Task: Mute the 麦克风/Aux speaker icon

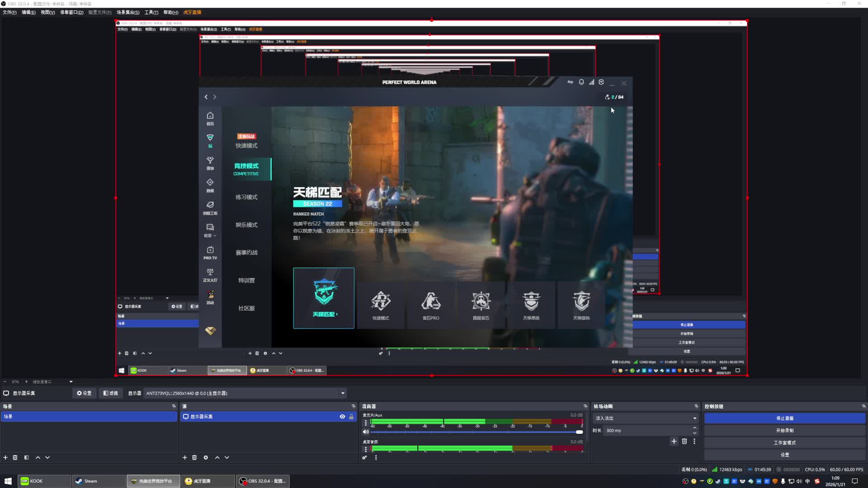Action: tap(366, 432)
